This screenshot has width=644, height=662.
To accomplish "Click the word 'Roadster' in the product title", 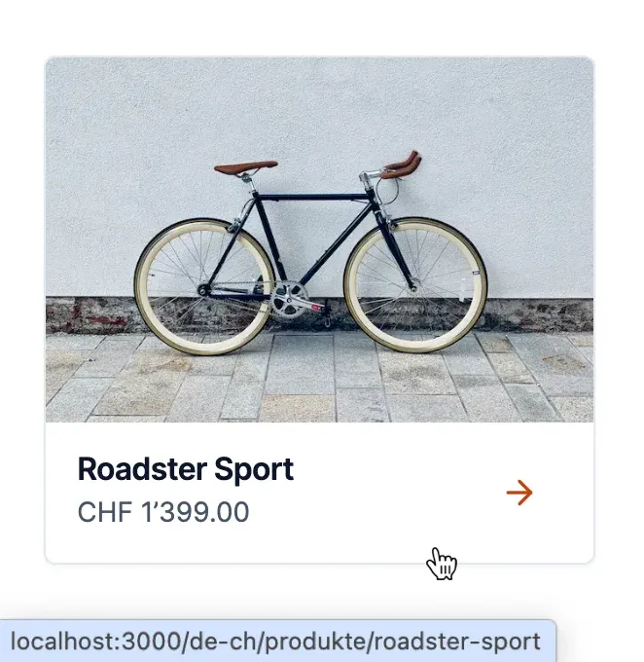I will 142,468.
